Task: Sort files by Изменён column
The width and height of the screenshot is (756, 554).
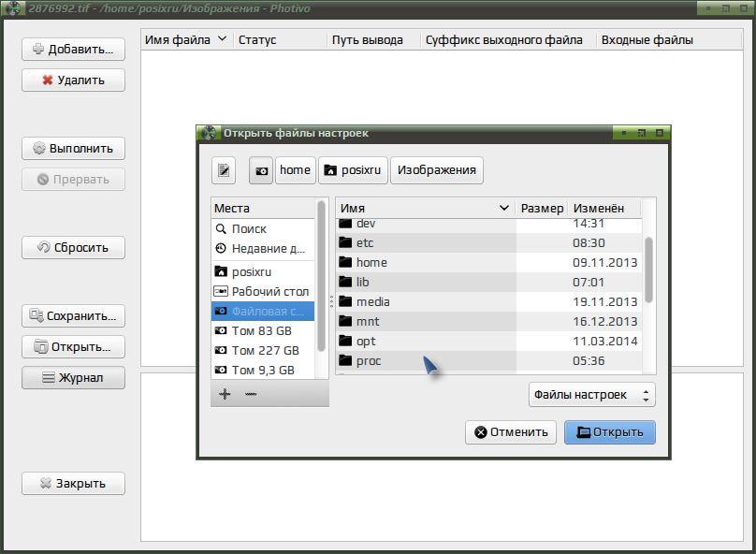Action: click(x=604, y=209)
